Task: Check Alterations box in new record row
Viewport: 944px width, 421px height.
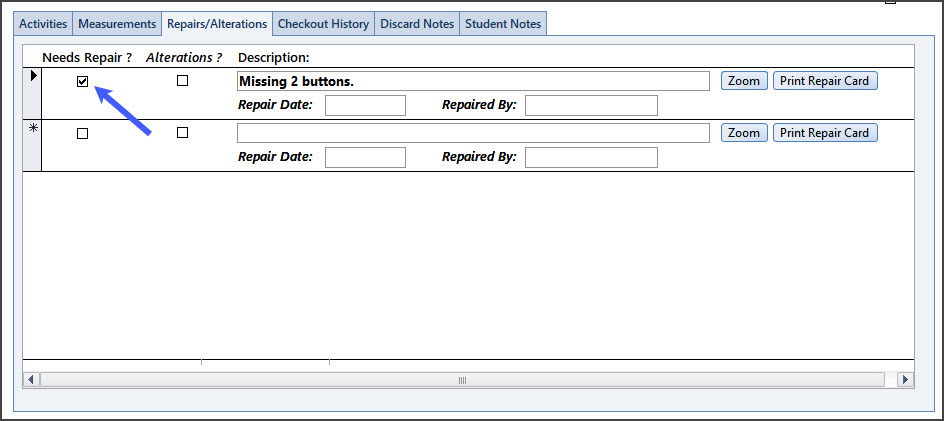Action: click(x=182, y=132)
